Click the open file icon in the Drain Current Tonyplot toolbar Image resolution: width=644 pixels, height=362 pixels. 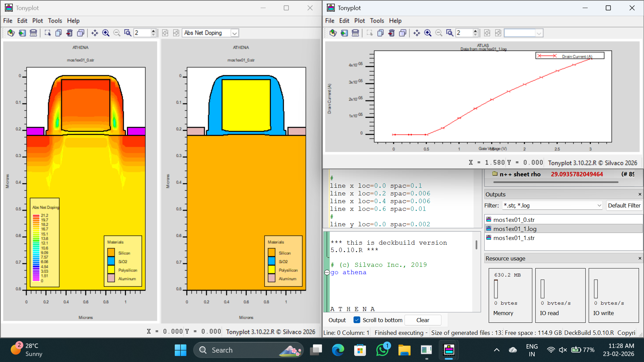tap(333, 33)
